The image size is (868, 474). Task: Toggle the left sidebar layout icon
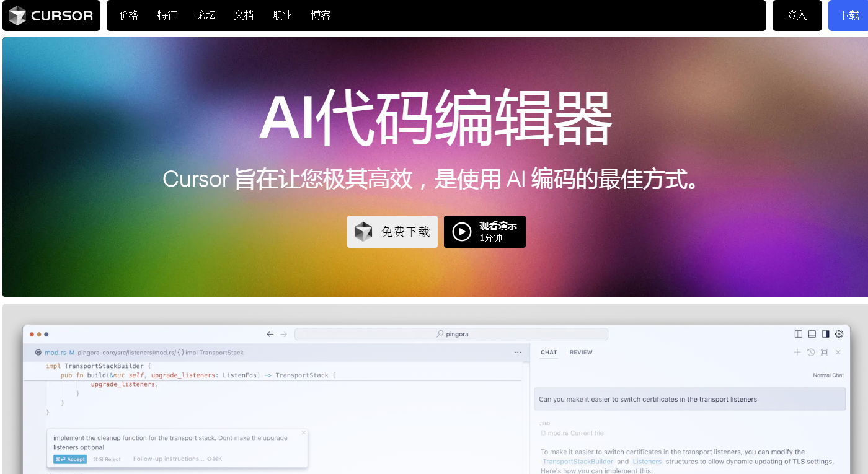coord(799,334)
